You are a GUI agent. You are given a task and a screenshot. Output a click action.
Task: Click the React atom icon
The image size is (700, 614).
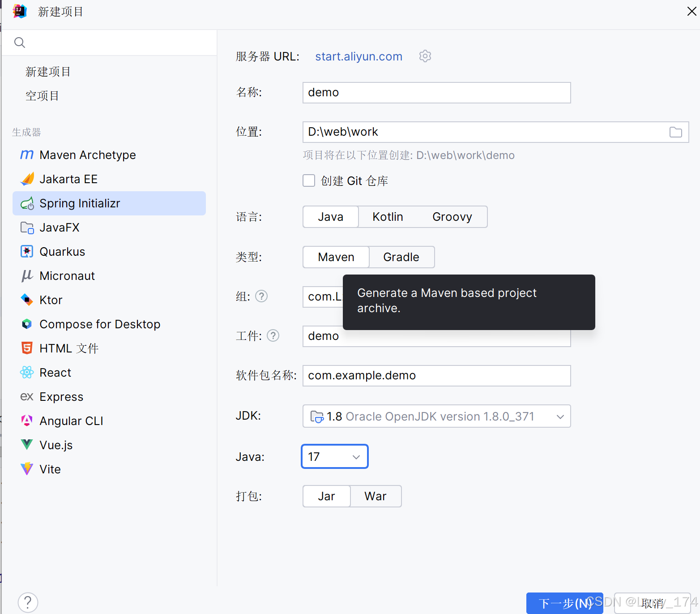27,373
